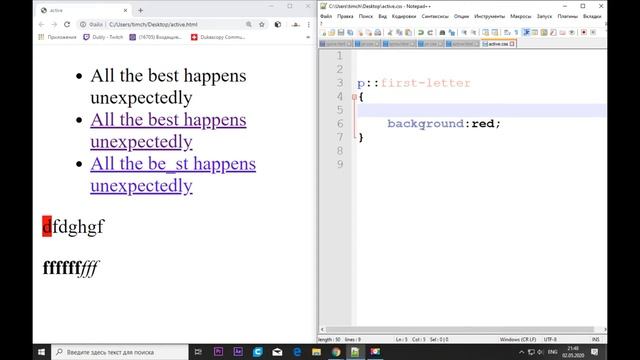The width and height of the screenshot is (640, 360).
Task: Close the active Chrome tab
Action: (x=125, y=10)
